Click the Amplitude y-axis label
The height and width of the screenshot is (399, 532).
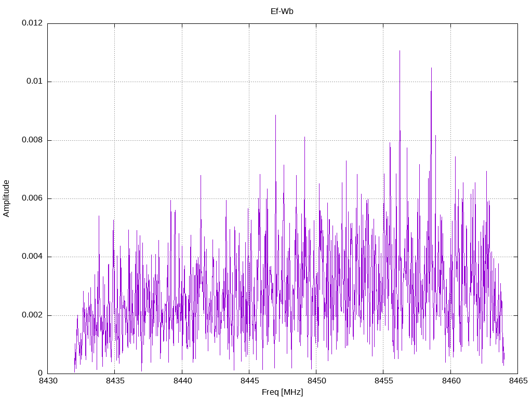click(x=6, y=198)
